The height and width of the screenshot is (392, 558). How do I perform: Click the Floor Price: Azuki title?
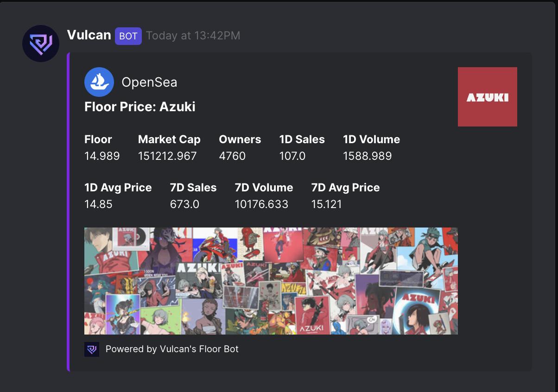tap(139, 107)
